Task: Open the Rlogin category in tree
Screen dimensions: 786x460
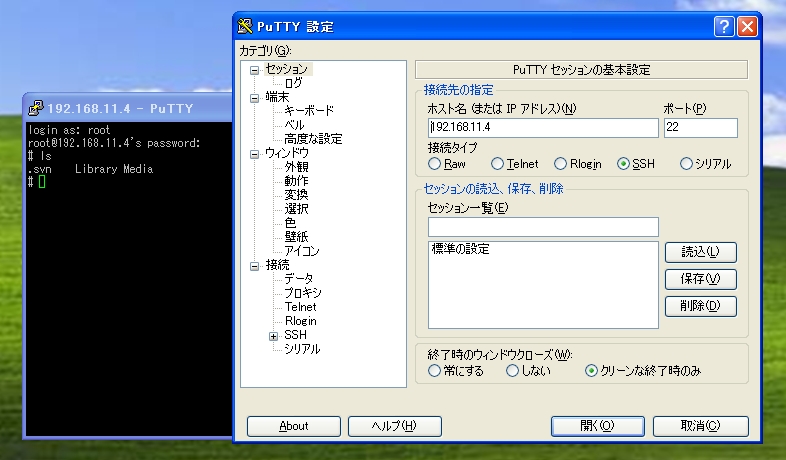Action: [300, 321]
